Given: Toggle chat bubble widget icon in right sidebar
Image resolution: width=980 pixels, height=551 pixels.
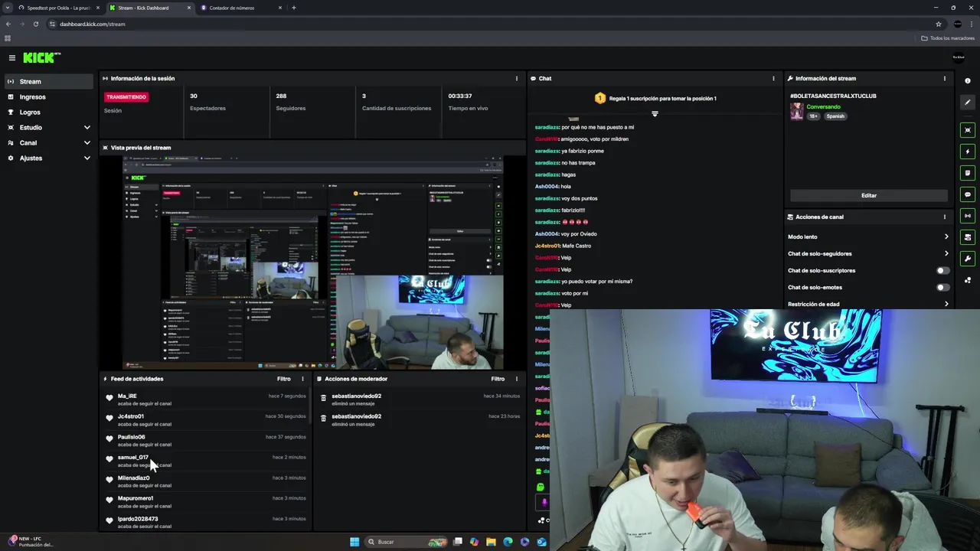Looking at the screenshot, I should [x=968, y=194].
